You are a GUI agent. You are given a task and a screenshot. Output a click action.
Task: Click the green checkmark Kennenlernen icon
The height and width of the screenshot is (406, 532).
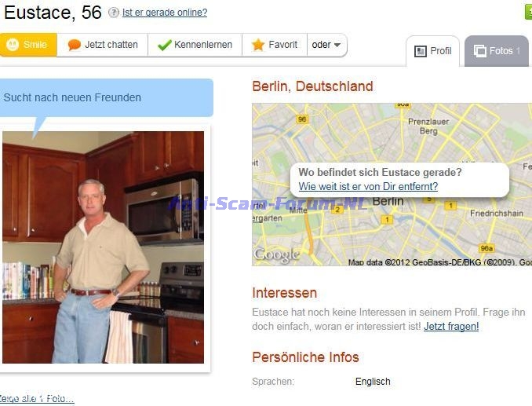point(165,45)
